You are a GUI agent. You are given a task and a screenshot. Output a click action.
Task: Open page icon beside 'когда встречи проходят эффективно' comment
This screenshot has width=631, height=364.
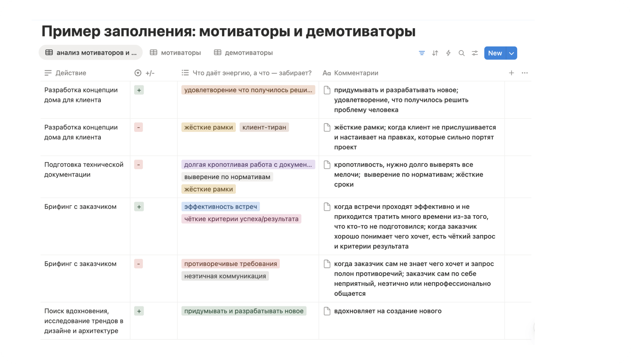[327, 206]
